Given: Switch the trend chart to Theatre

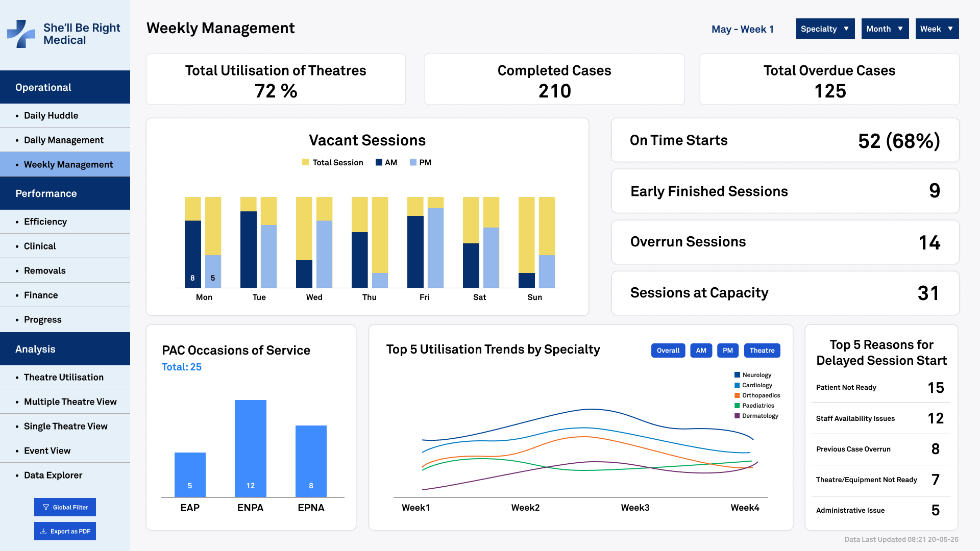Looking at the screenshot, I should tap(762, 350).
